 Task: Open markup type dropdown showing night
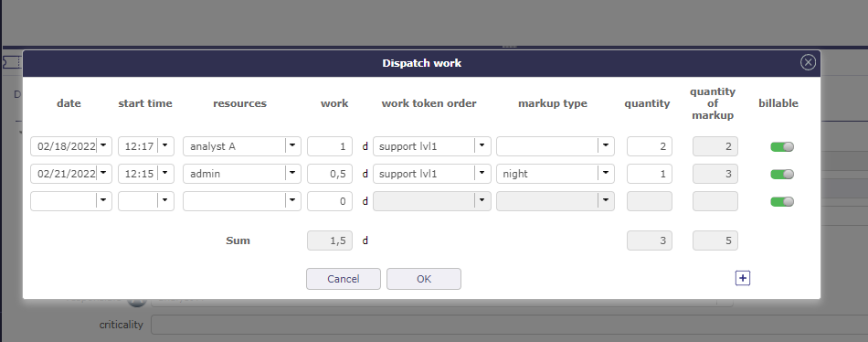pyautogui.click(x=606, y=174)
